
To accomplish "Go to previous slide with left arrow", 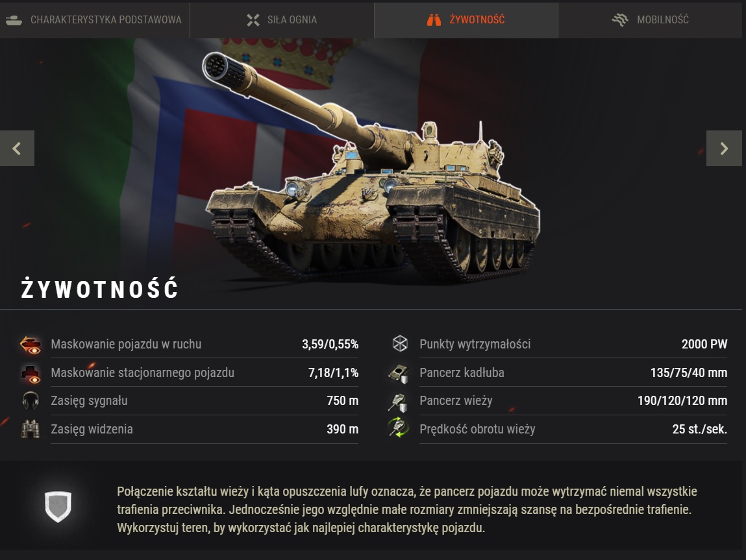I will click(x=17, y=149).
